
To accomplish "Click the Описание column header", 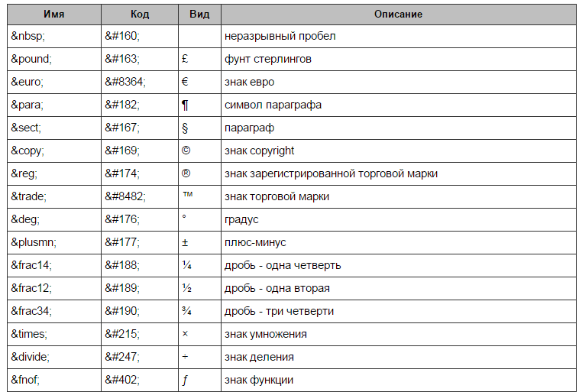I will [x=398, y=15].
